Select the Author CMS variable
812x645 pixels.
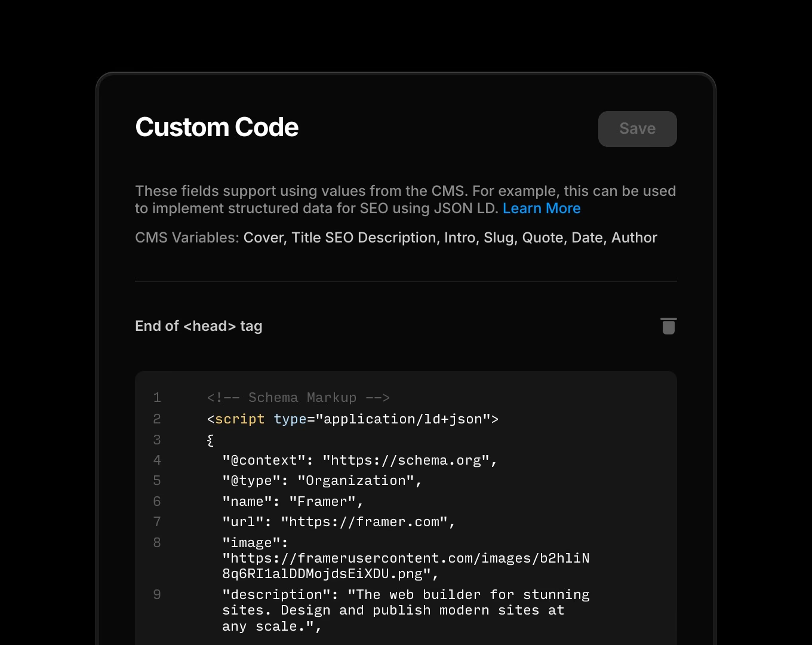tap(634, 238)
